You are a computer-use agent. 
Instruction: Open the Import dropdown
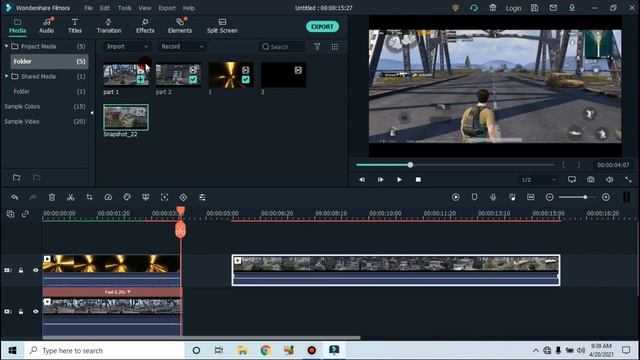(127, 47)
